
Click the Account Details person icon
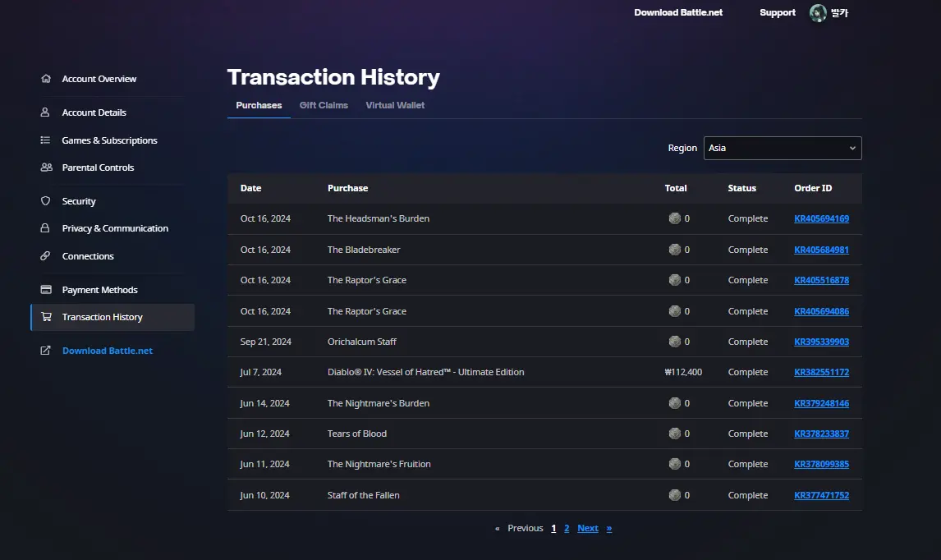45,112
